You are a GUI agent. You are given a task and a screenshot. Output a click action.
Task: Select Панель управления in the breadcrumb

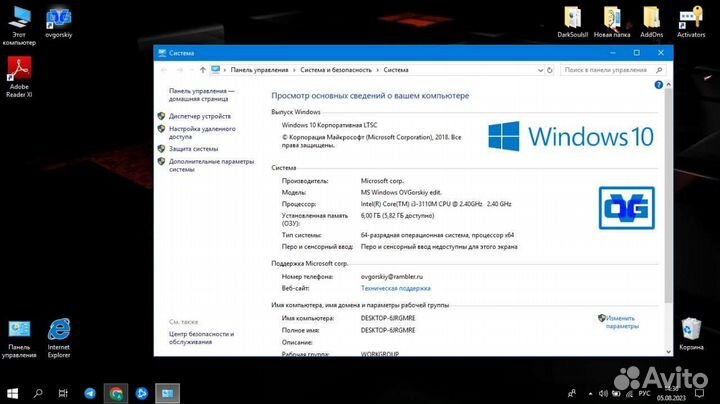click(x=259, y=70)
